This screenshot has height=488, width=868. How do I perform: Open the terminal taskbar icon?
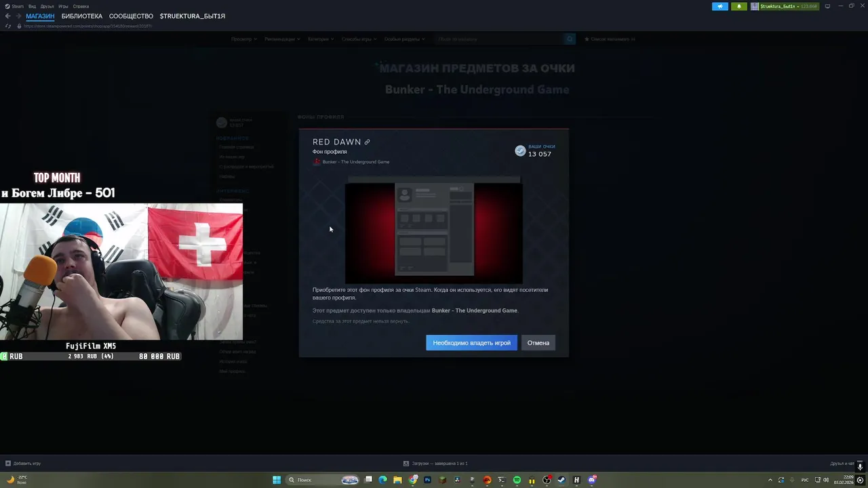502,480
